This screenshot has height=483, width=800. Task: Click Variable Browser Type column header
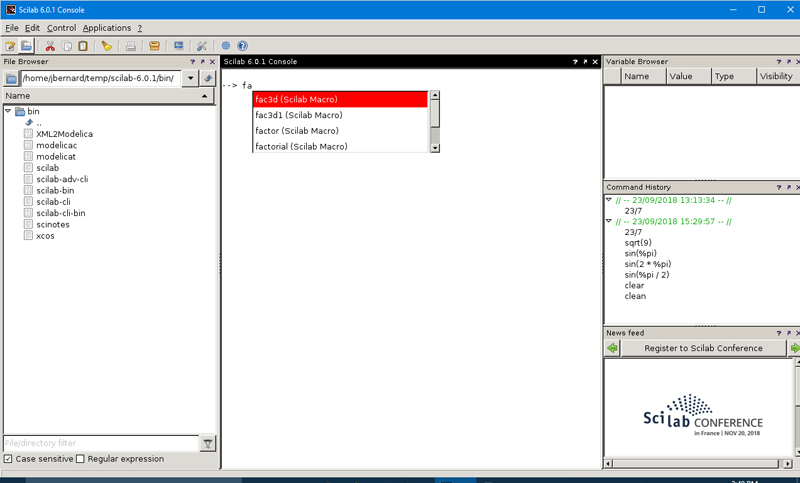click(733, 76)
